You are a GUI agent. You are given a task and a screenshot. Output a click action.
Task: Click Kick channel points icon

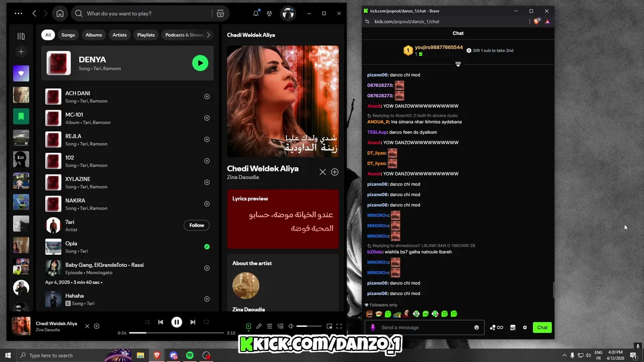click(496, 328)
